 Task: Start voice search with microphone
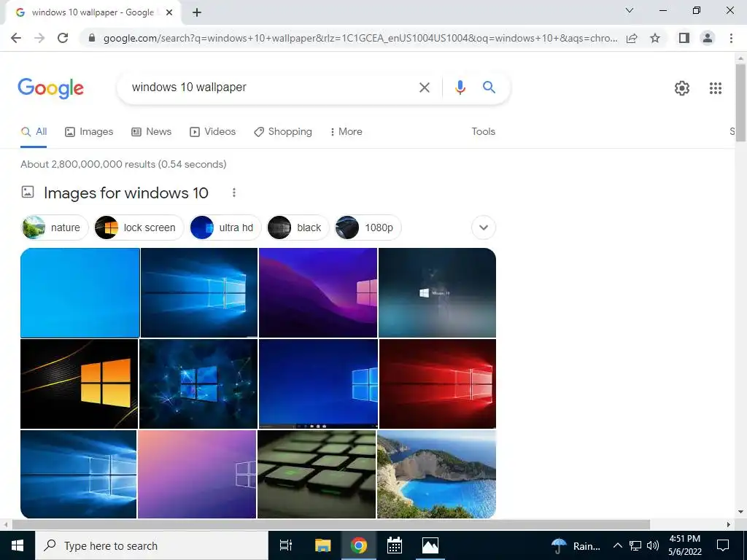coord(460,87)
